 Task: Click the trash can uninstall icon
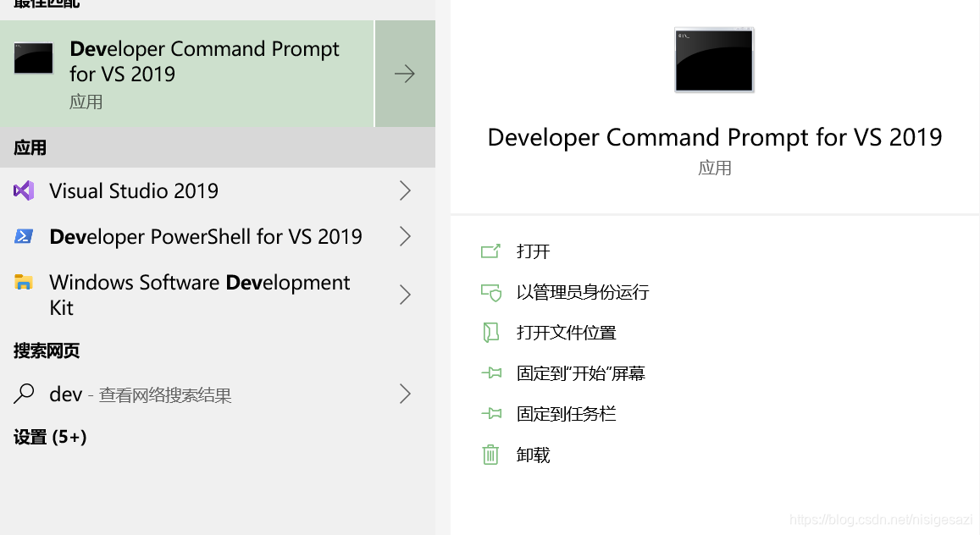click(490, 455)
